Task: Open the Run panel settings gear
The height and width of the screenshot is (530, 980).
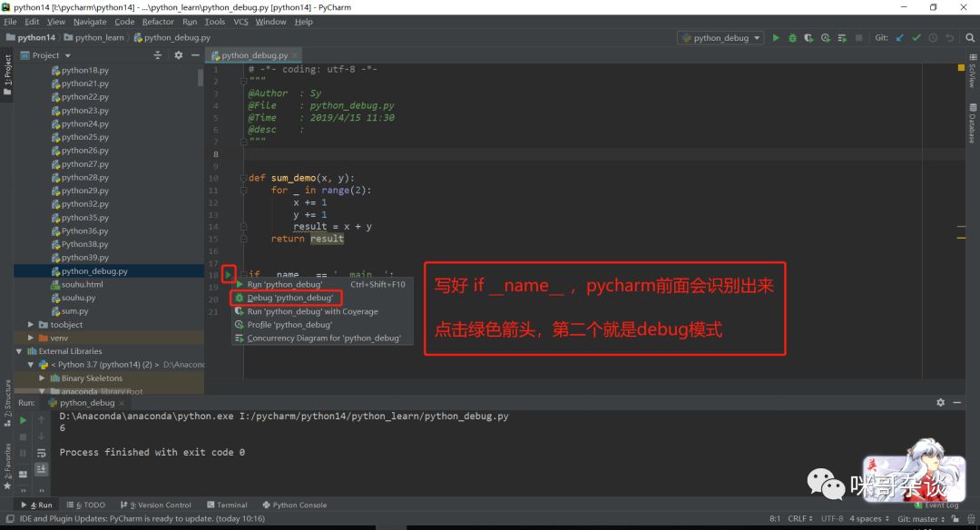Action: (941, 403)
